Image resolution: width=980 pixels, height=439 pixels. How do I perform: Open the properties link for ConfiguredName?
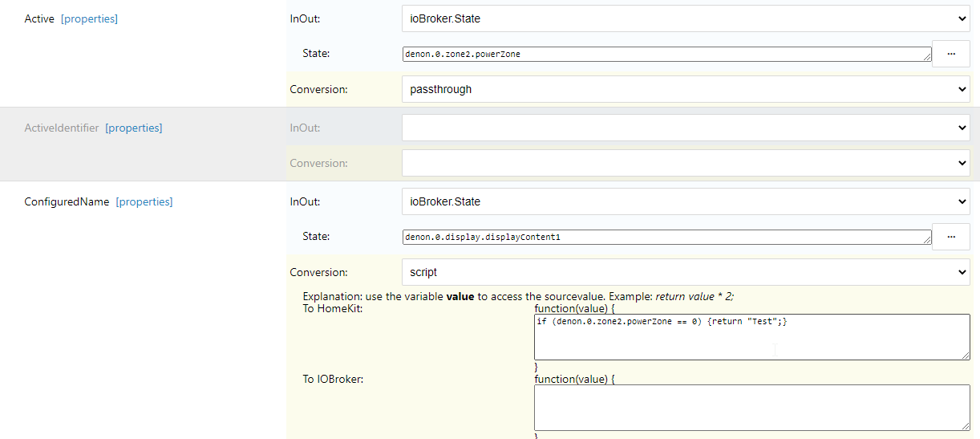144,201
